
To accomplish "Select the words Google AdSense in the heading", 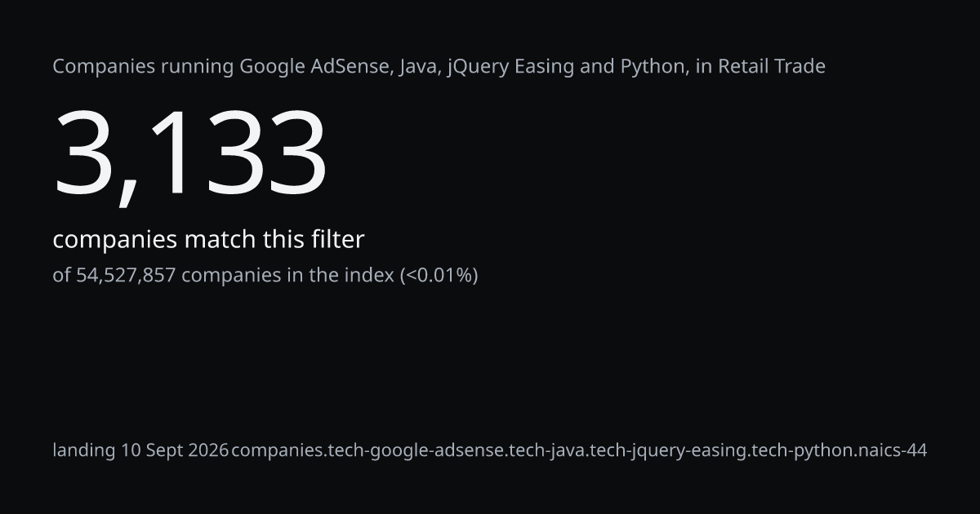I will click(314, 67).
